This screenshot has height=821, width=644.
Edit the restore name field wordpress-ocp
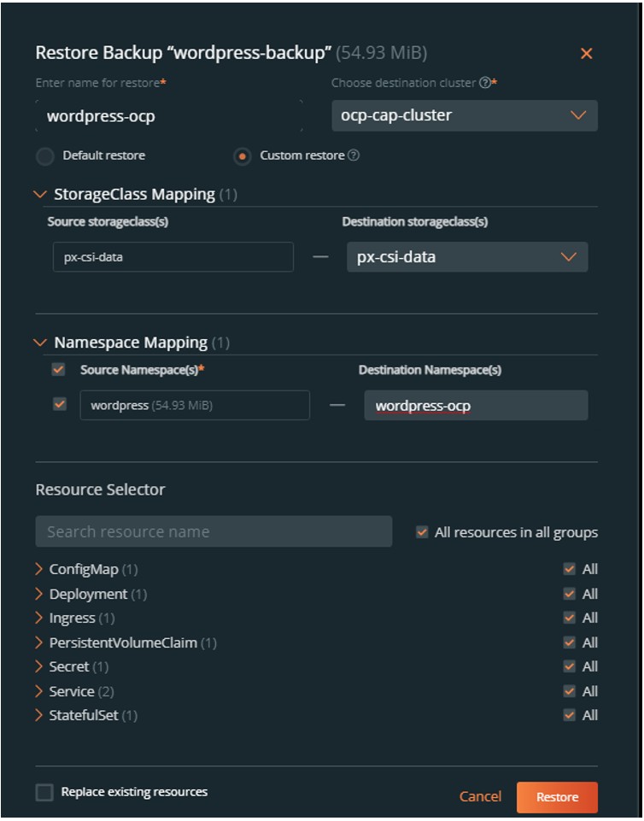click(x=169, y=116)
